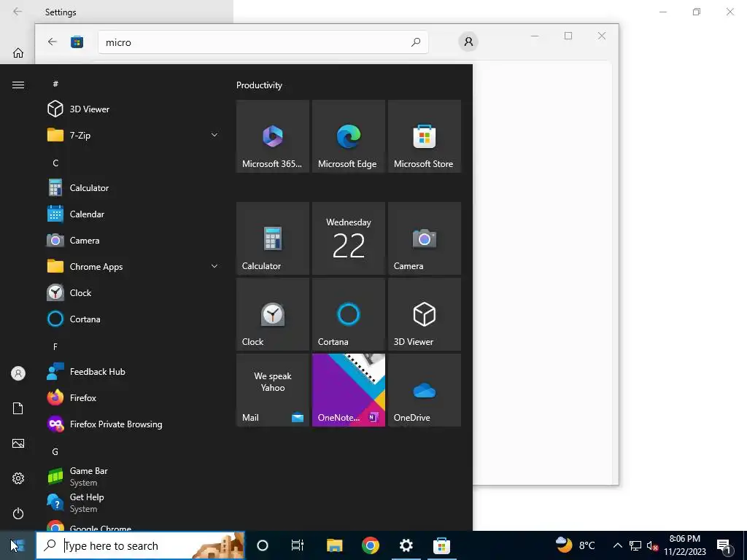Launch Firefox from the app list

tap(133, 397)
